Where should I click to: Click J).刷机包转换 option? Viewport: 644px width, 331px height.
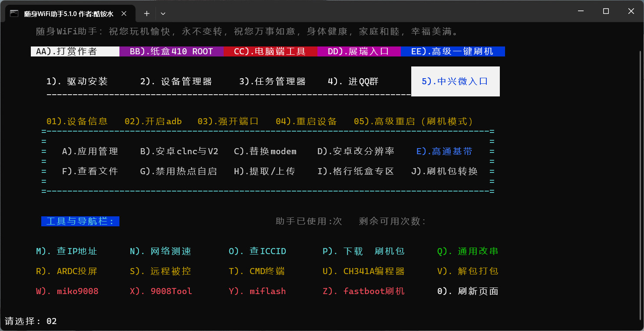[444, 172]
